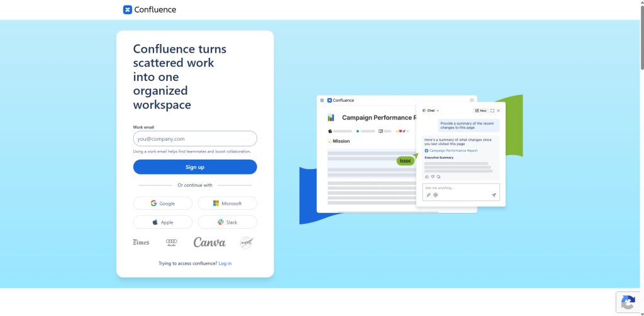Click the thumbs down icon in chat
Screen dimensions: 644x316
tap(433, 177)
